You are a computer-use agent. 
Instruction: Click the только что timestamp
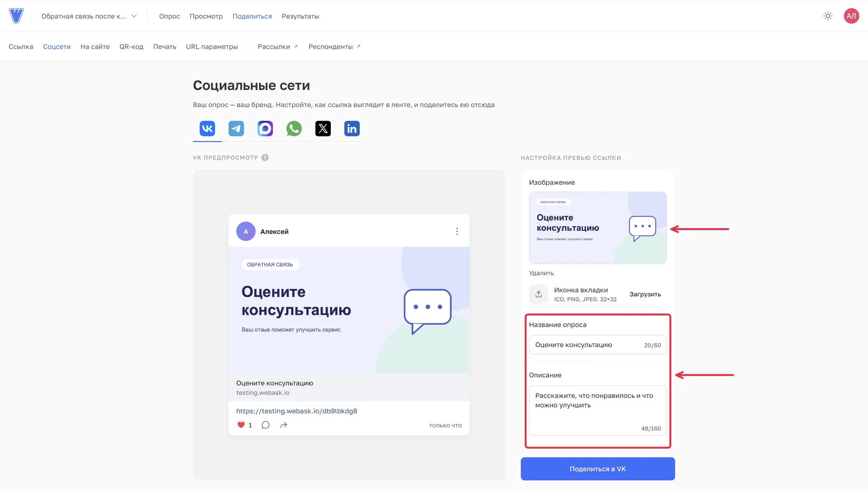[446, 425]
